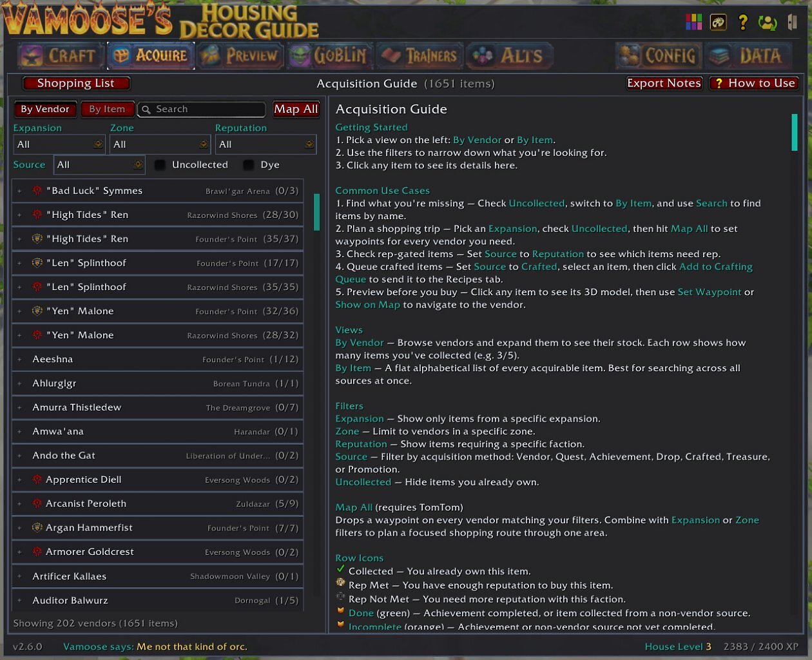The image size is (812, 660).
Task: Click Horde icon on "Yen" Malone Razorwind Shores
Action: pyautogui.click(x=37, y=335)
